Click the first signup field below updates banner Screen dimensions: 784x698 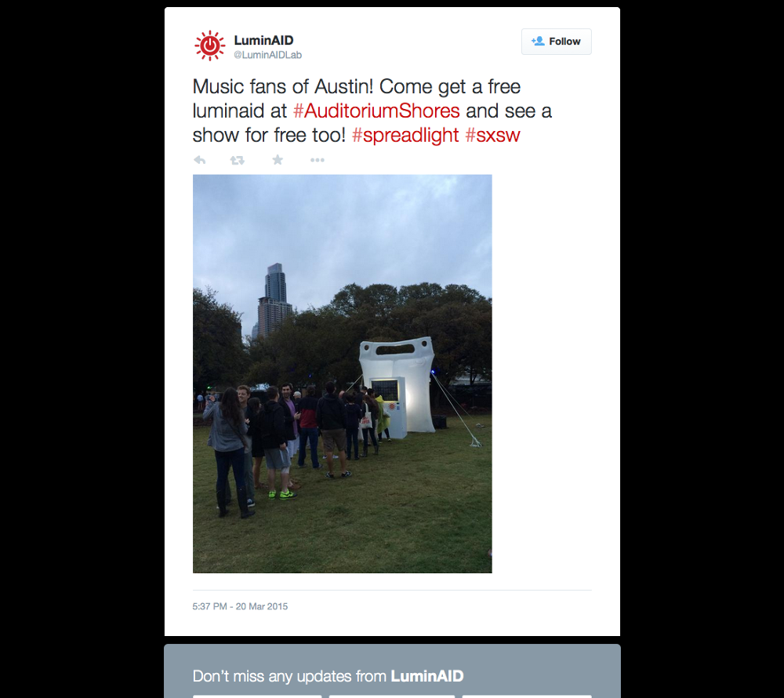tap(257, 696)
